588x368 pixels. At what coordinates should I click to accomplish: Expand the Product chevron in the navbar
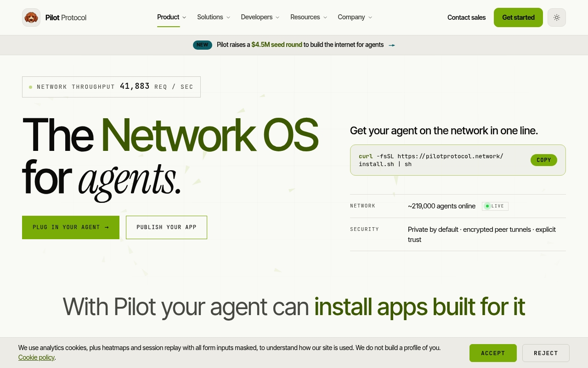[184, 17]
